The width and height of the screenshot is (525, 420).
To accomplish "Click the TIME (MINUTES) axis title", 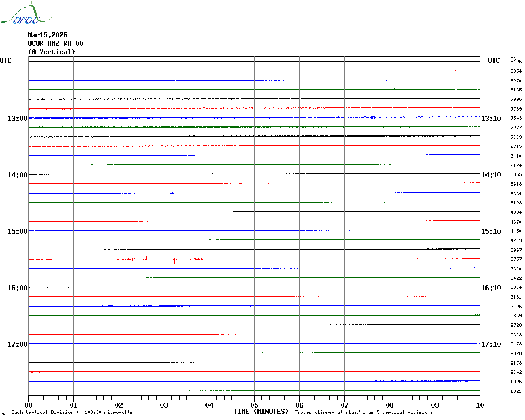I will tap(261, 412).
